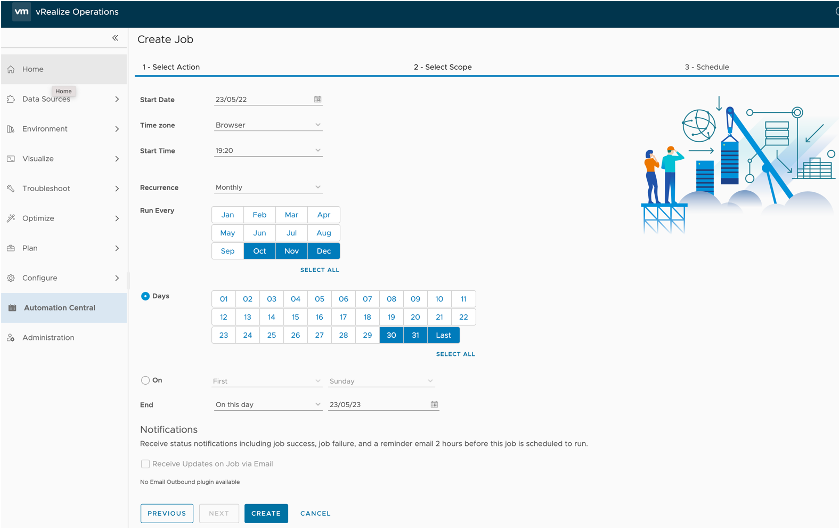Click the Troubleshoot wrench icon

point(11,188)
